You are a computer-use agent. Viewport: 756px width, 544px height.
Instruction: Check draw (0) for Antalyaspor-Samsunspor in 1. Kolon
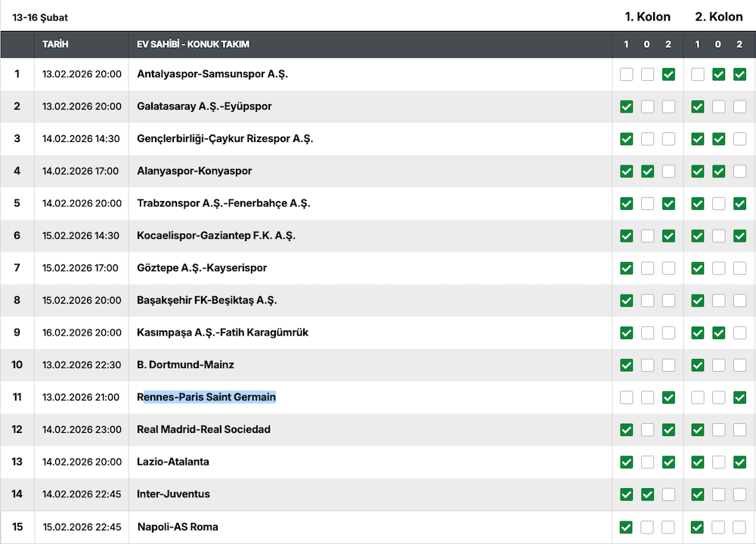pyautogui.click(x=647, y=74)
